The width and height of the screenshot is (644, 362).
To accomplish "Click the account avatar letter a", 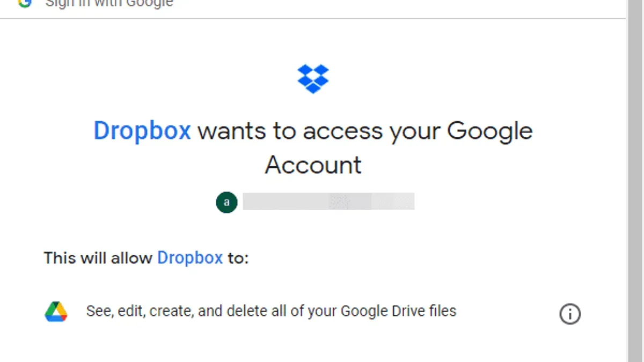I will (x=226, y=202).
